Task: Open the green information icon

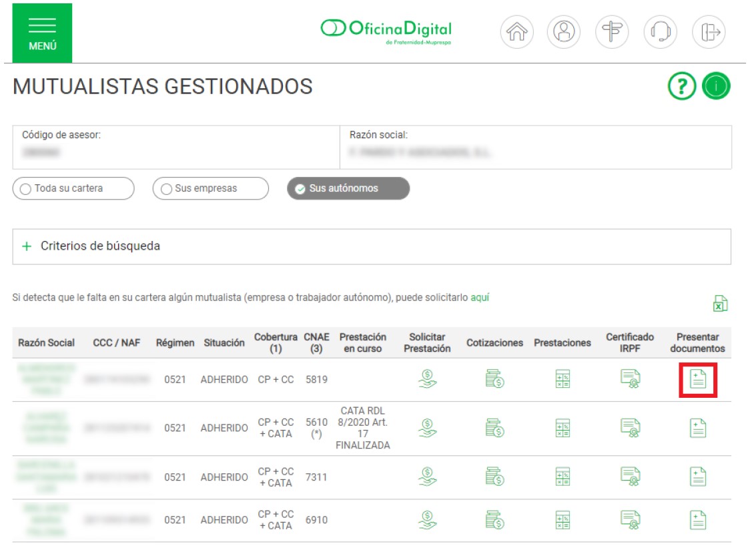Action: tap(716, 86)
